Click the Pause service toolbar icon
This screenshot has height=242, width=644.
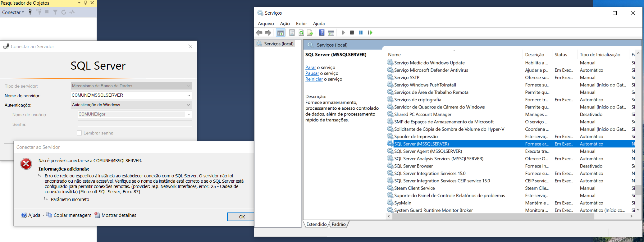point(361,33)
